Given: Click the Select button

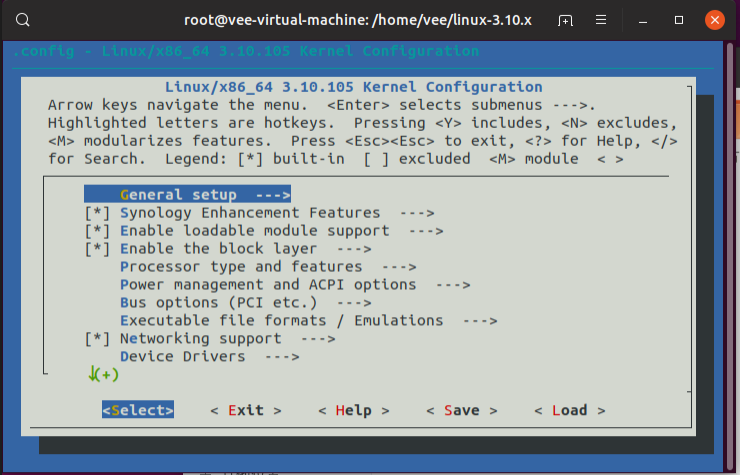Looking at the screenshot, I should pyautogui.click(x=138, y=410).
